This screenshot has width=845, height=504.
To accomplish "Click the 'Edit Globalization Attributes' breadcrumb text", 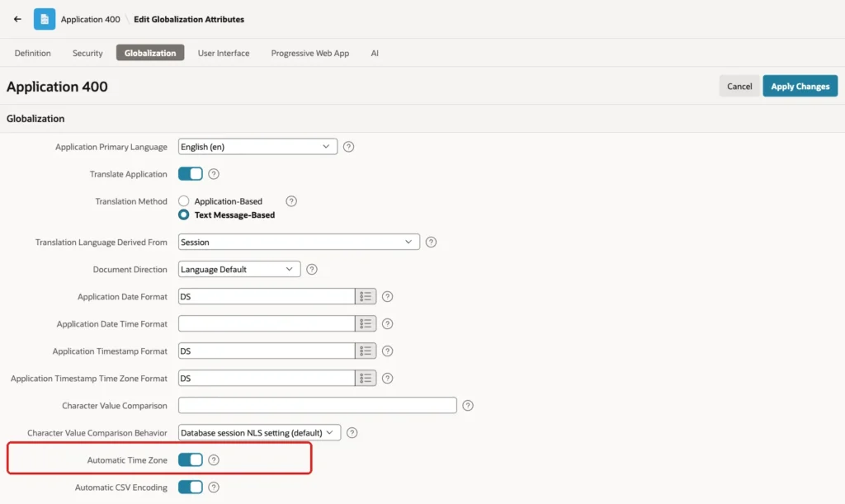I will click(189, 20).
